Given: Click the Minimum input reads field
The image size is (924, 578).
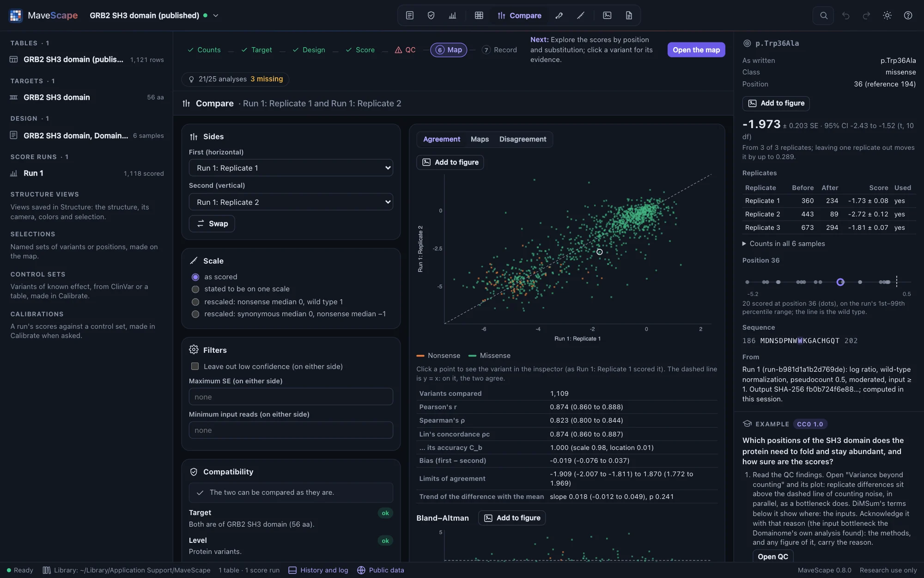Looking at the screenshot, I should click(x=291, y=430).
